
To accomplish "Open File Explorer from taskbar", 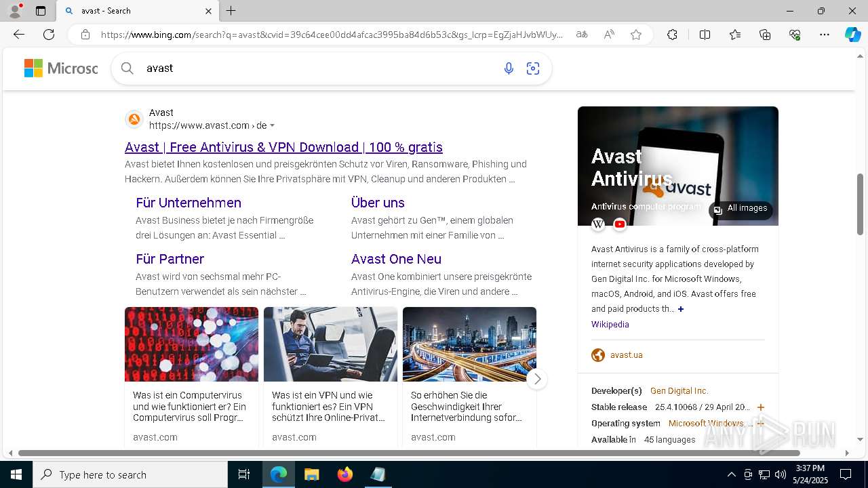I will point(311,474).
